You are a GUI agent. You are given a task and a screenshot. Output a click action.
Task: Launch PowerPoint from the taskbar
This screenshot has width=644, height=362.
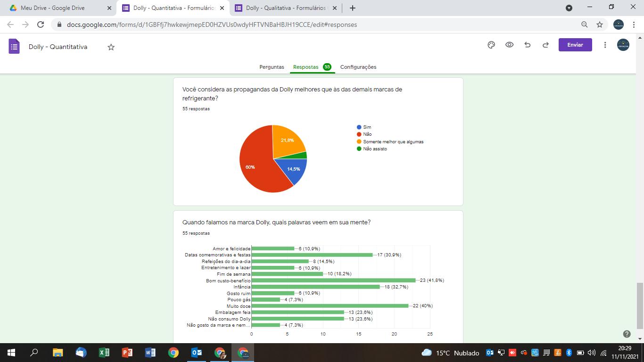(127, 353)
